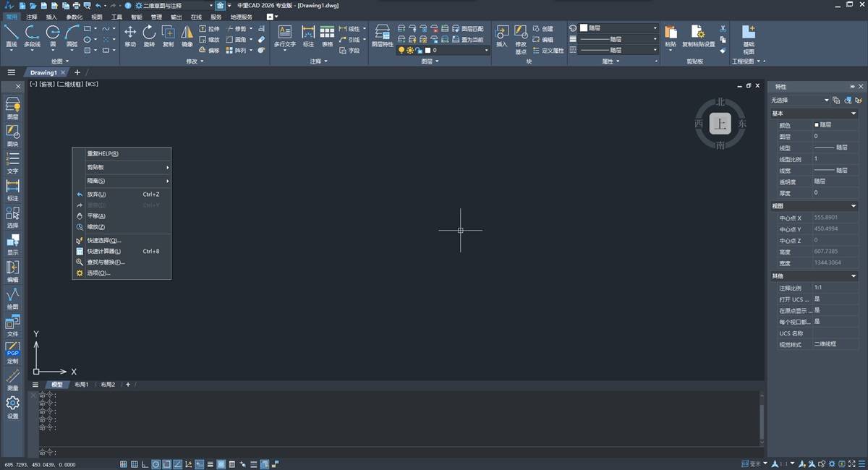Open 快速计算器 from the context menu
Screen dimensions: 868x470
(103, 251)
